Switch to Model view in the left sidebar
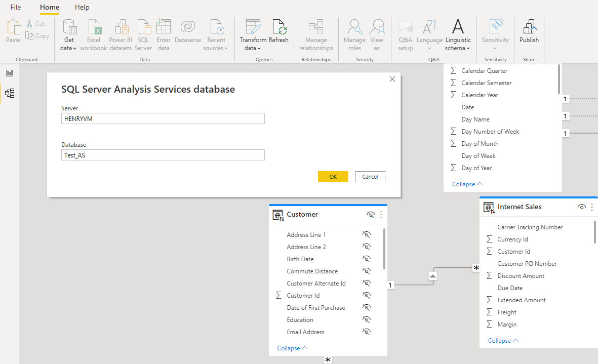 (9, 93)
